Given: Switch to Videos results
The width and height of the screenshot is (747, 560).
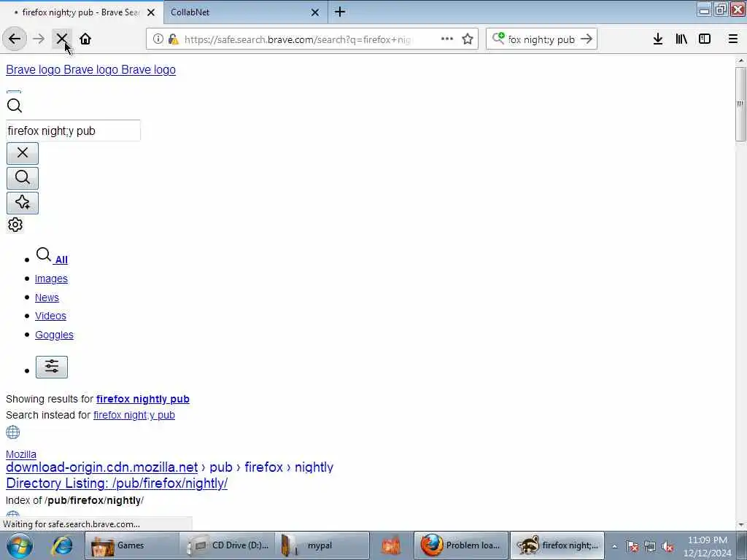Looking at the screenshot, I should pos(50,316).
